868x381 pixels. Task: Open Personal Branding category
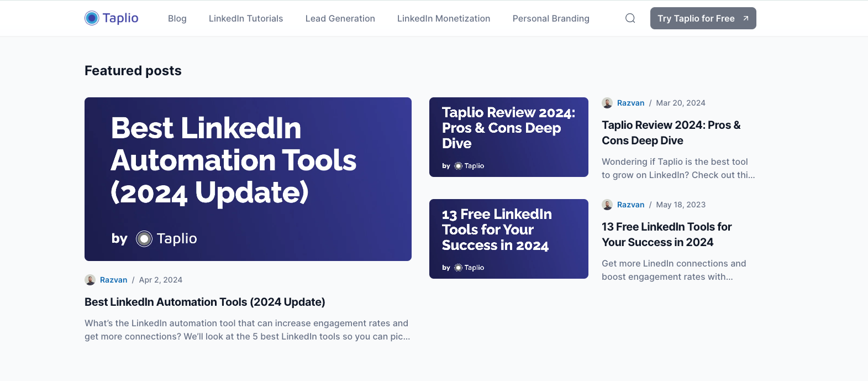click(551, 18)
